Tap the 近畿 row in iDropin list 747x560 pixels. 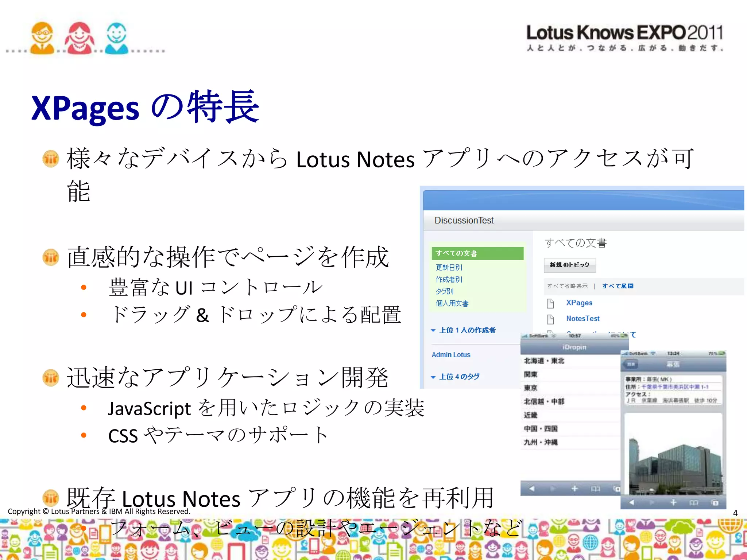(570, 415)
